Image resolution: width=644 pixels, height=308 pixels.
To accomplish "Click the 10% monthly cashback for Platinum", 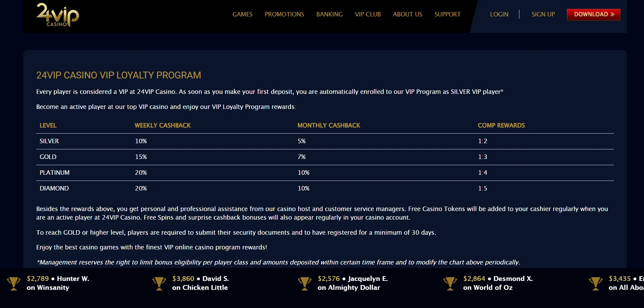I will click(x=303, y=173).
